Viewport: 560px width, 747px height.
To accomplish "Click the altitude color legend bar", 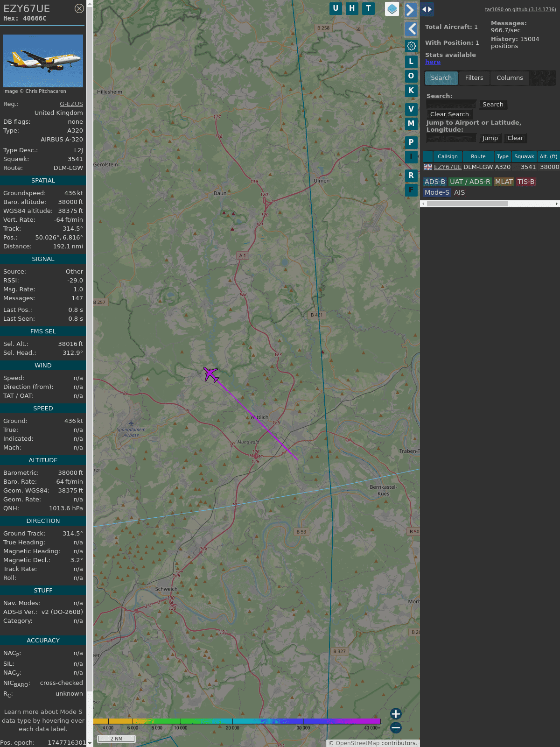I will (237, 721).
